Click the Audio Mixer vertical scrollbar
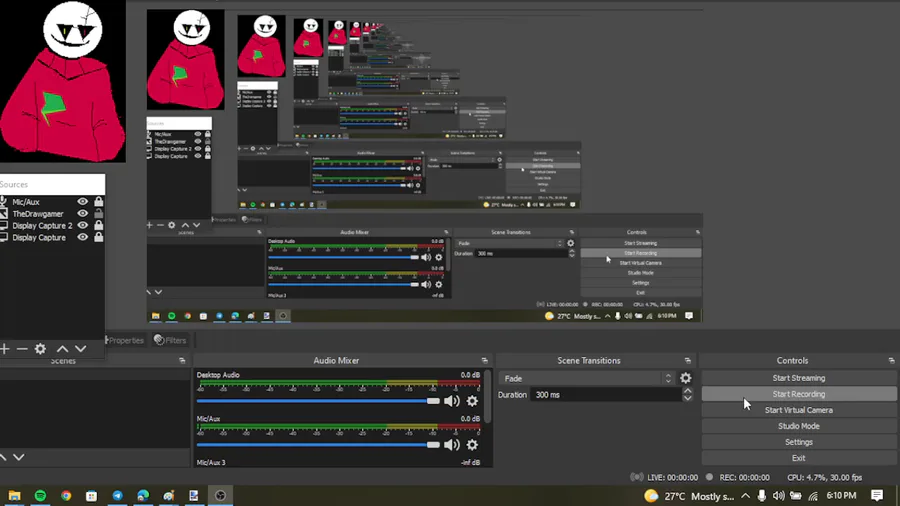This screenshot has height=506, width=900. [487, 396]
